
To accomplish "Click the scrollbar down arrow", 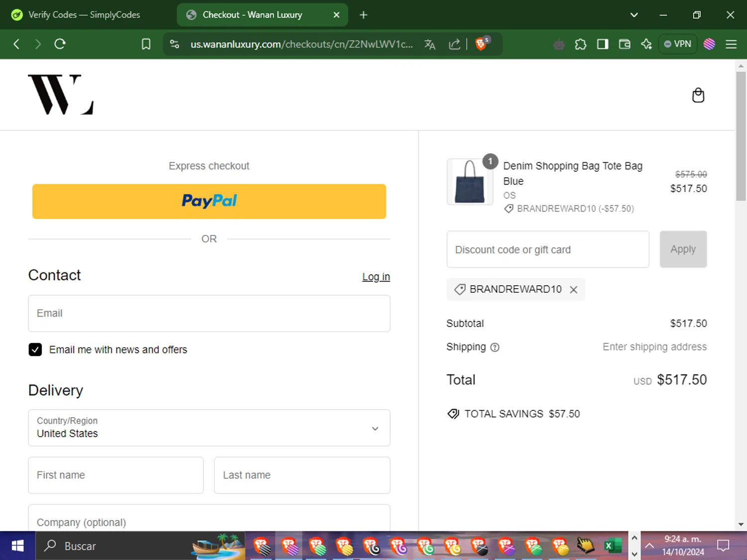I will tap(741, 525).
